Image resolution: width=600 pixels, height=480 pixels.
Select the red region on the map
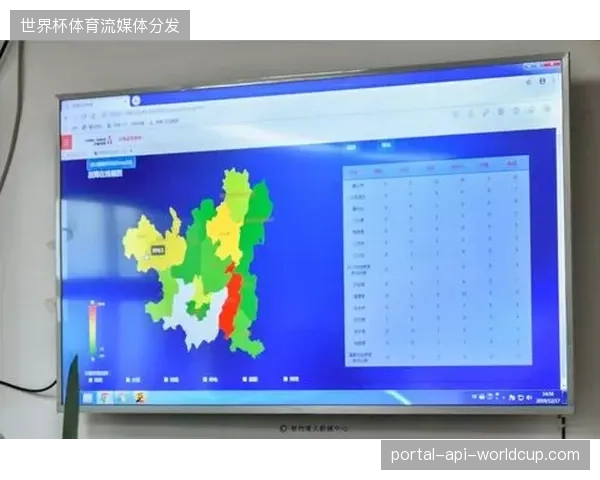coord(231,304)
